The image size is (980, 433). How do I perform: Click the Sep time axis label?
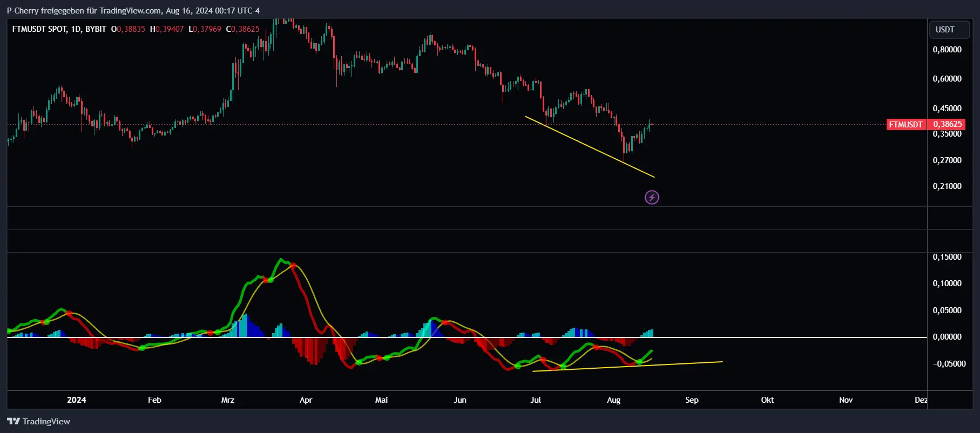[692, 400]
